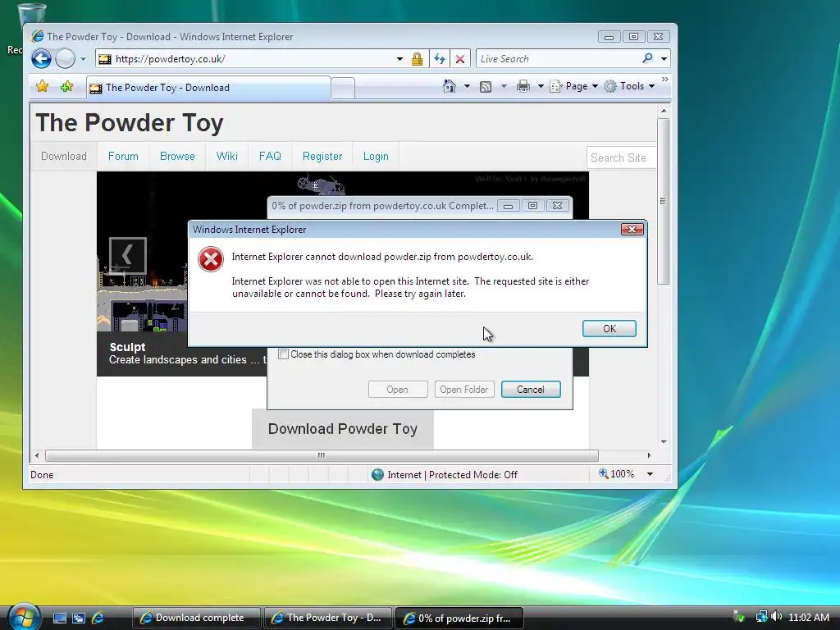Viewport: 840px width, 630px height.
Task: Open the Favorites Center star icon
Action: coord(43,86)
